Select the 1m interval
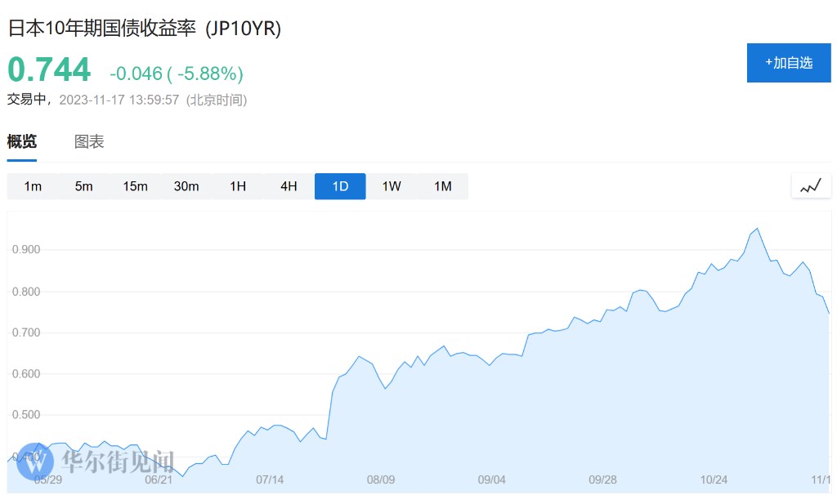This screenshot has height=504, width=837. [33, 186]
